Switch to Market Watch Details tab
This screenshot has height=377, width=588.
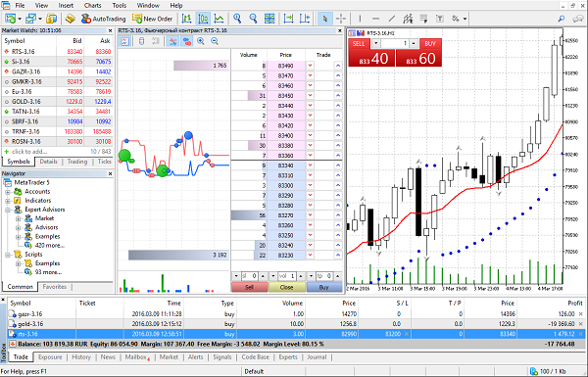tap(48, 162)
